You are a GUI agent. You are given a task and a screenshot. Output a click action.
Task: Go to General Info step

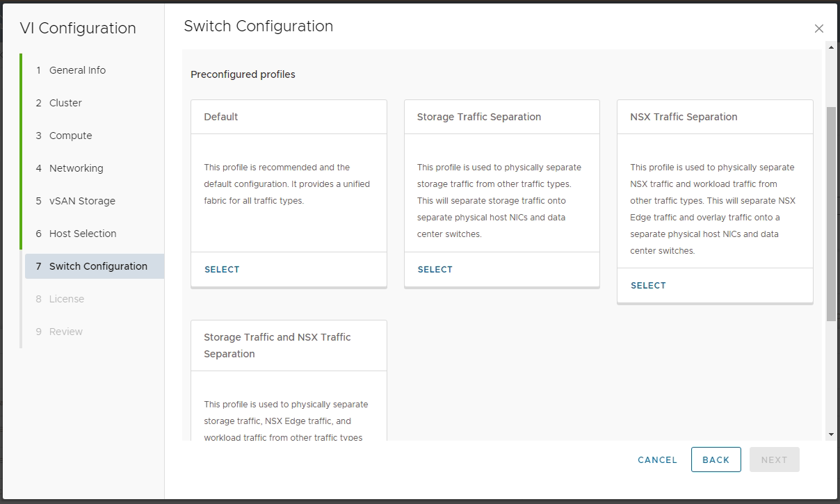coord(77,70)
